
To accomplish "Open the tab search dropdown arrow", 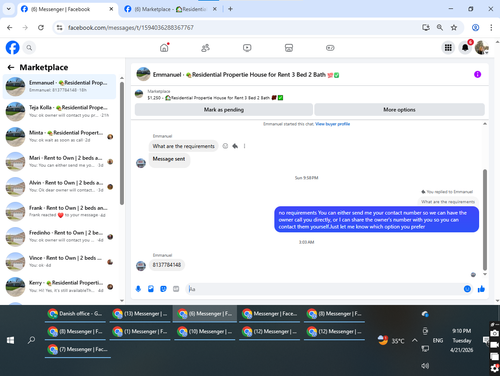I will point(9,9).
